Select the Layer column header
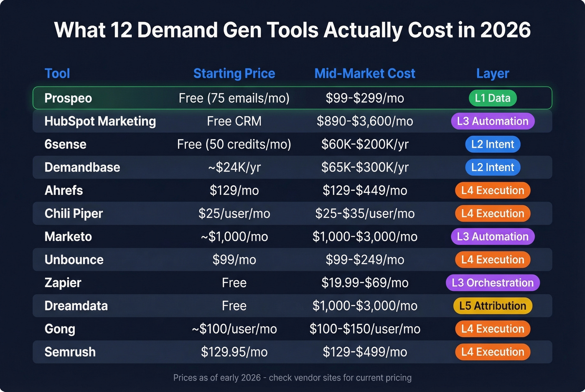Screen dimensions: 585x392 493,73
